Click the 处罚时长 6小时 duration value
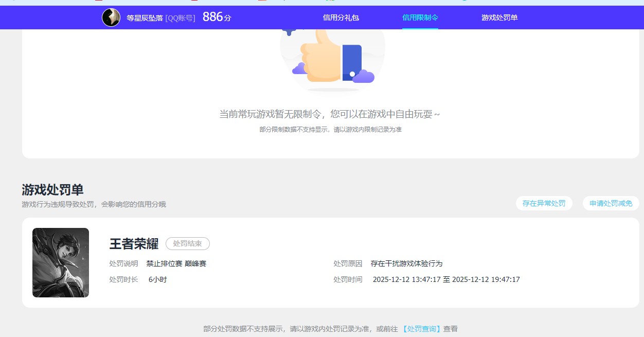The width and height of the screenshot is (644, 337). point(157,279)
